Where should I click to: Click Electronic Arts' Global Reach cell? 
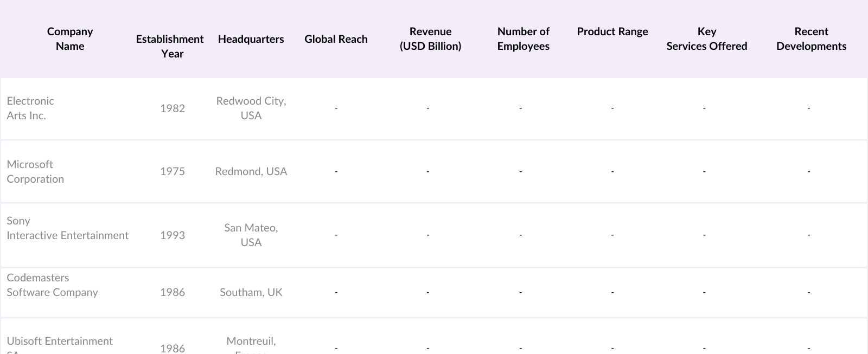click(336, 108)
